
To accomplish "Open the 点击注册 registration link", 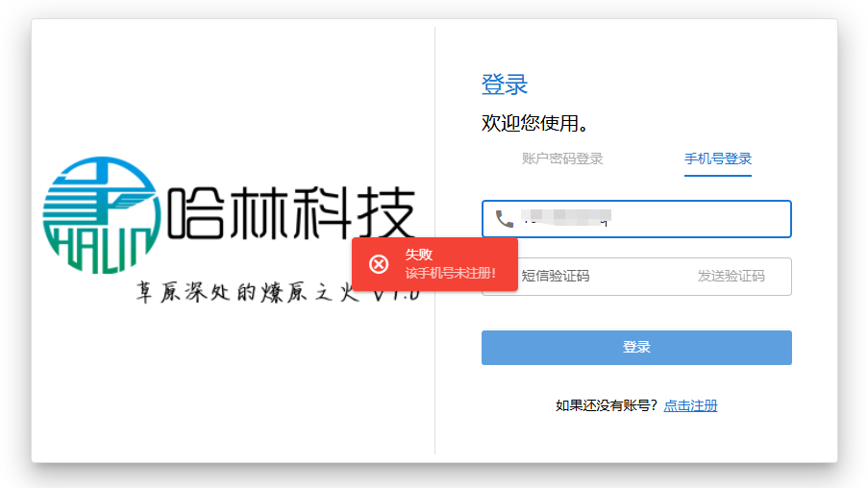I will (x=690, y=405).
